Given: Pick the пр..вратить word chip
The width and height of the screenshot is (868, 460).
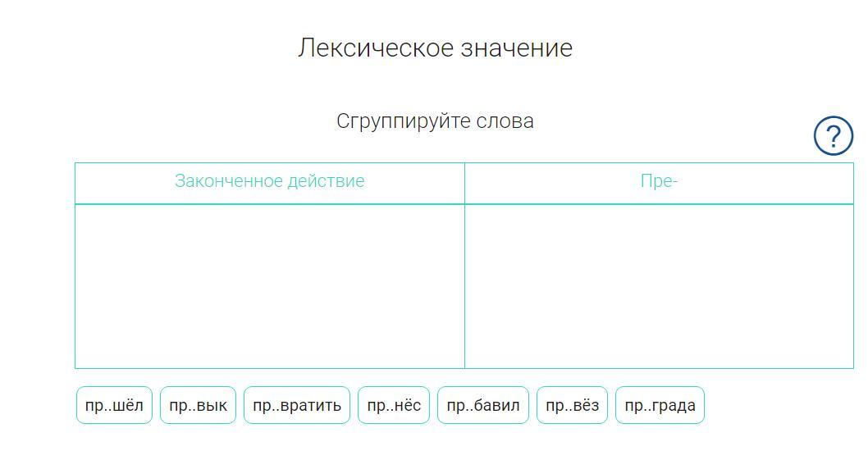Looking at the screenshot, I should (x=297, y=405).
